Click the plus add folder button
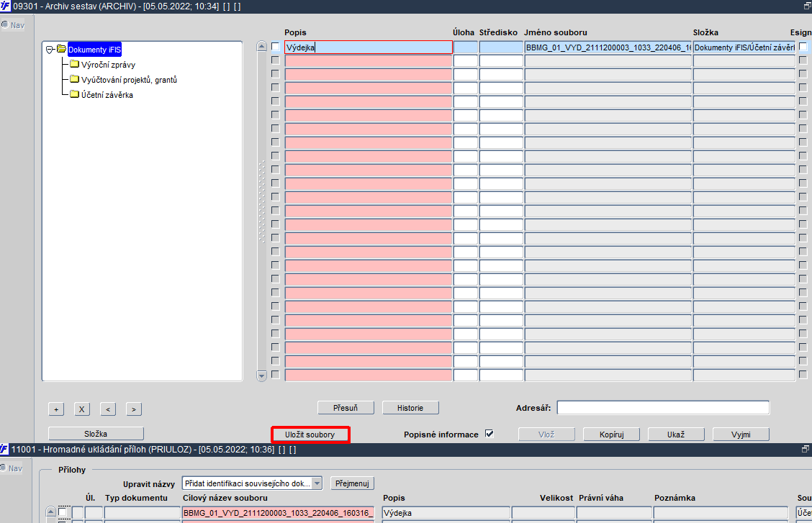The width and height of the screenshot is (812, 523). (56, 409)
